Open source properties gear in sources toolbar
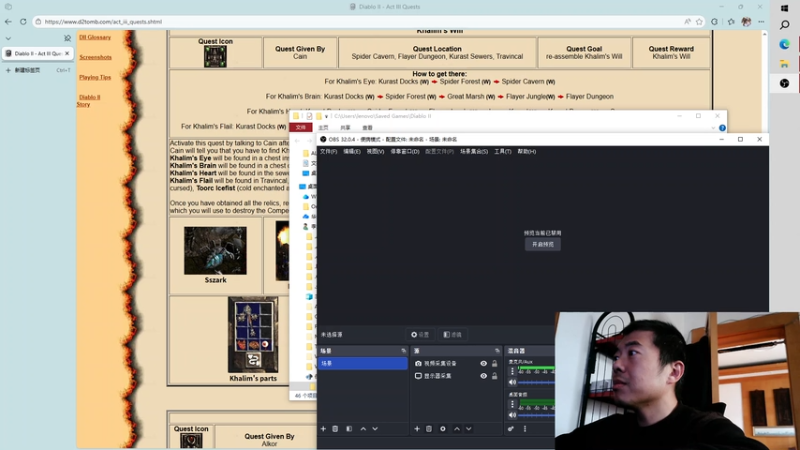This screenshot has width=800, height=450. (x=443, y=429)
